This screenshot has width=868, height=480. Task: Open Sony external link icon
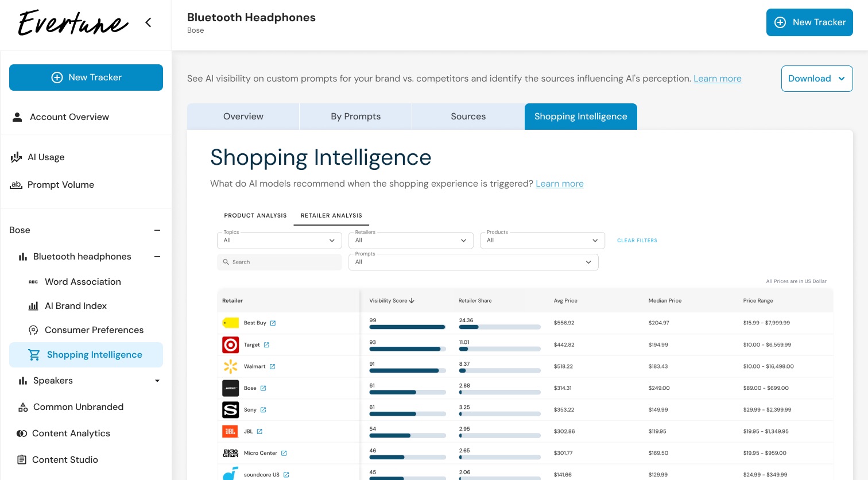pos(263,410)
